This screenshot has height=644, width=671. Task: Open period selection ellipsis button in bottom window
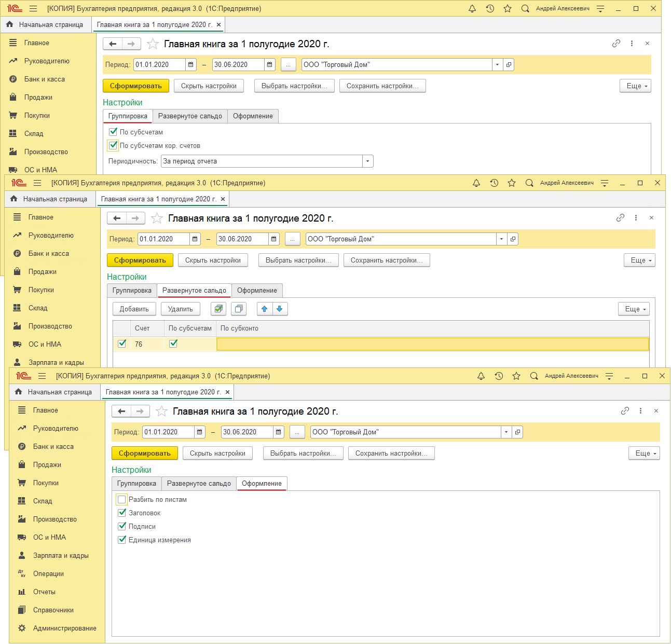point(297,432)
